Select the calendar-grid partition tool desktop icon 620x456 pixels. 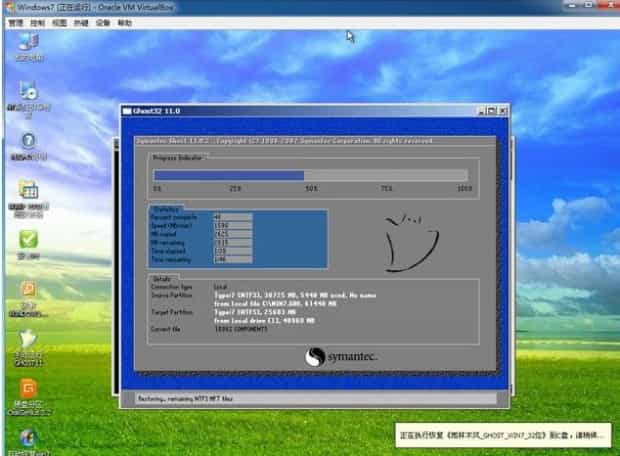(28, 190)
